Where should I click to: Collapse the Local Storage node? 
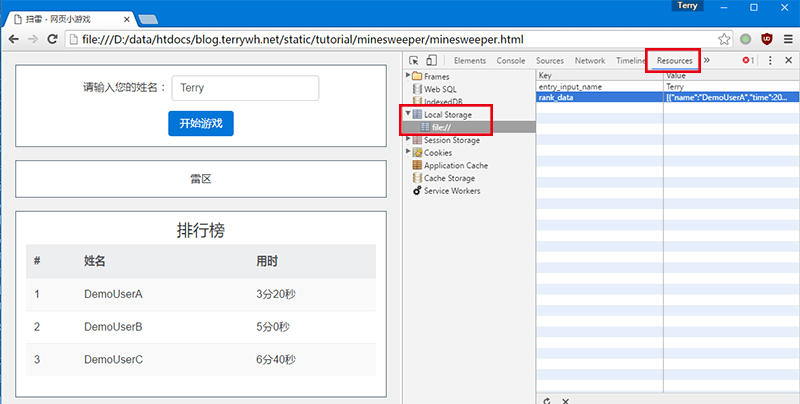408,114
